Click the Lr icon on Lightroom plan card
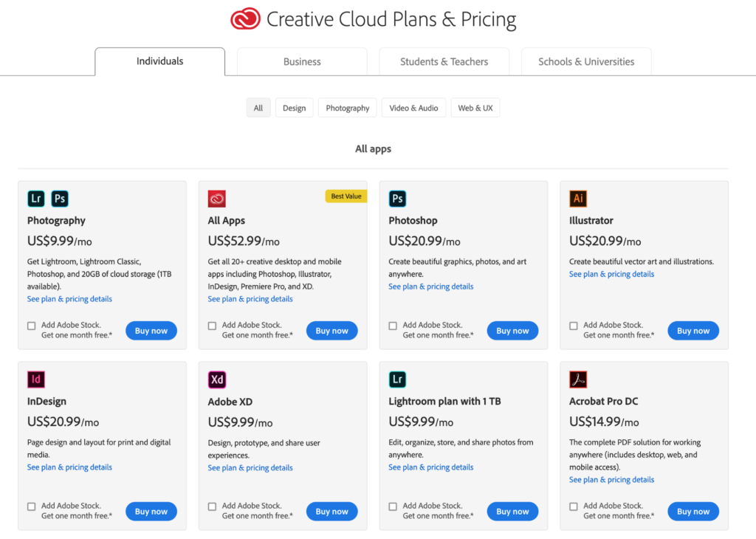756x539 pixels. tap(397, 380)
